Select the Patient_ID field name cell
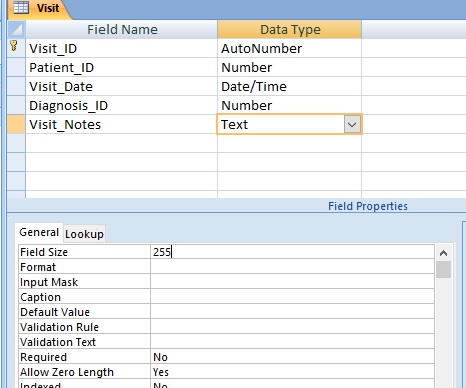Viewport: 466px width, 388px height. click(x=122, y=68)
